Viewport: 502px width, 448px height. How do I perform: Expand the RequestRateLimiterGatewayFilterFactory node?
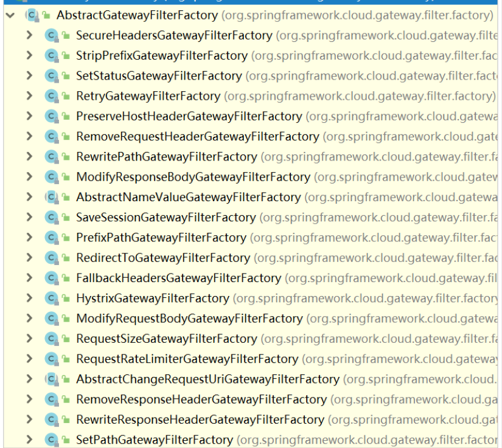coord(29,359)
